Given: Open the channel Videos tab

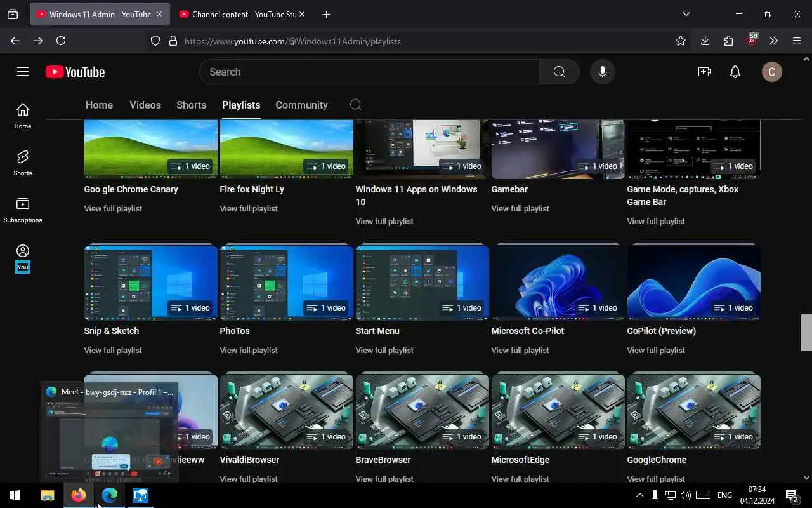Looking at the screenshot, I should coord(145,105).
